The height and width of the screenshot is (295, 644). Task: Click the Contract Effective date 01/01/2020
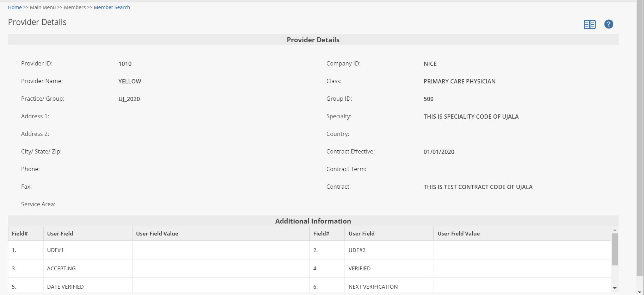tap(439, 152)
